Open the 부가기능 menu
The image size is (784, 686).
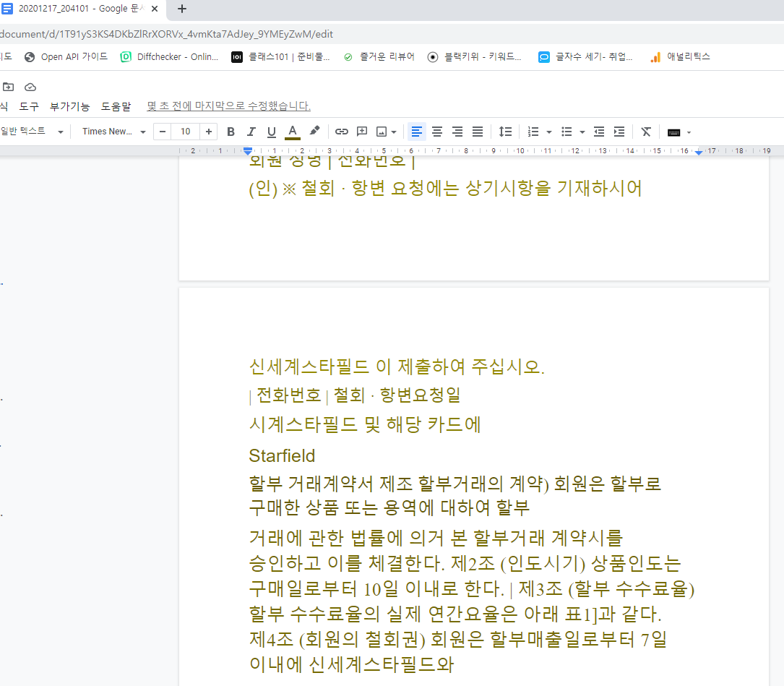tap(69, 106)
